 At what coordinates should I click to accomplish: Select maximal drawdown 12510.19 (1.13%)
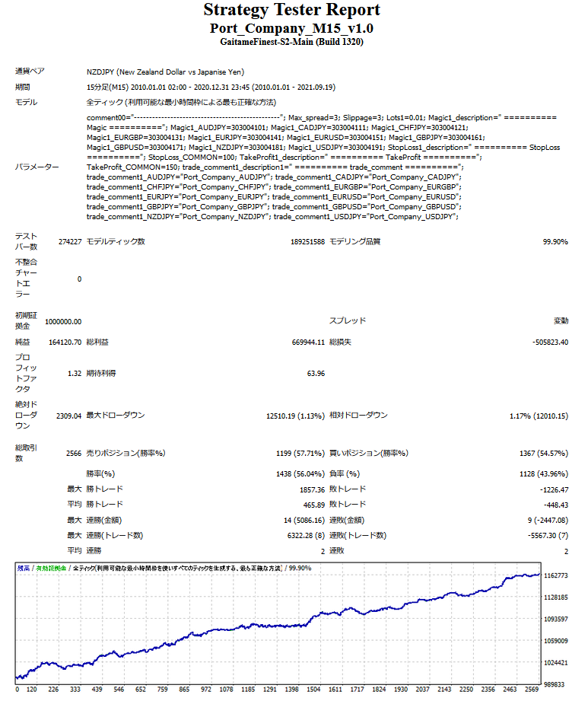(x=295, y=416)
